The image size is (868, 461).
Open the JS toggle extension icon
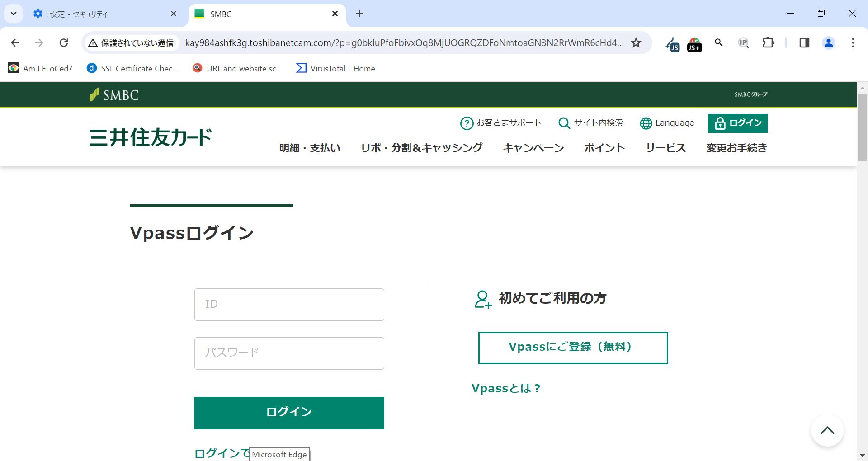[673, 44]
